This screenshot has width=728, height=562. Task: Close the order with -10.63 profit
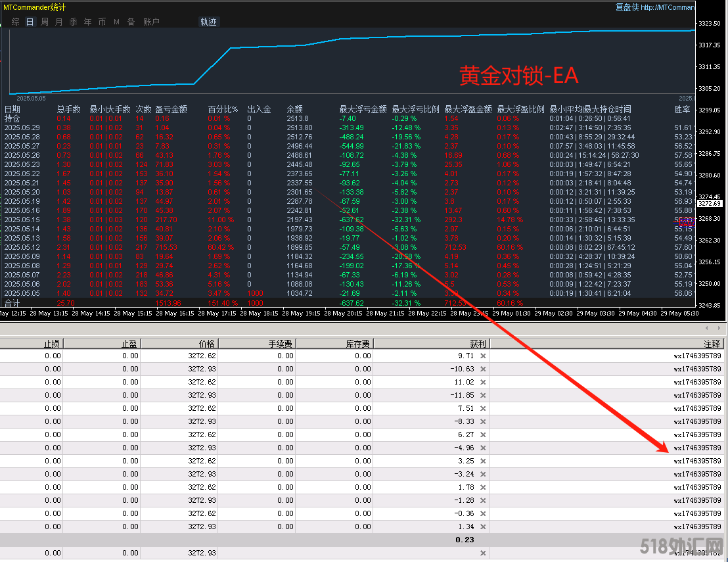pos(483,369)
